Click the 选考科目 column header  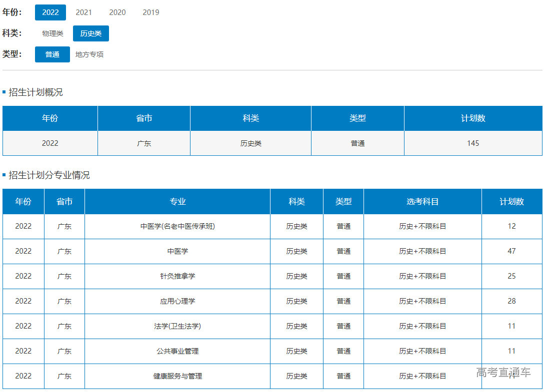tap(422, 202)
